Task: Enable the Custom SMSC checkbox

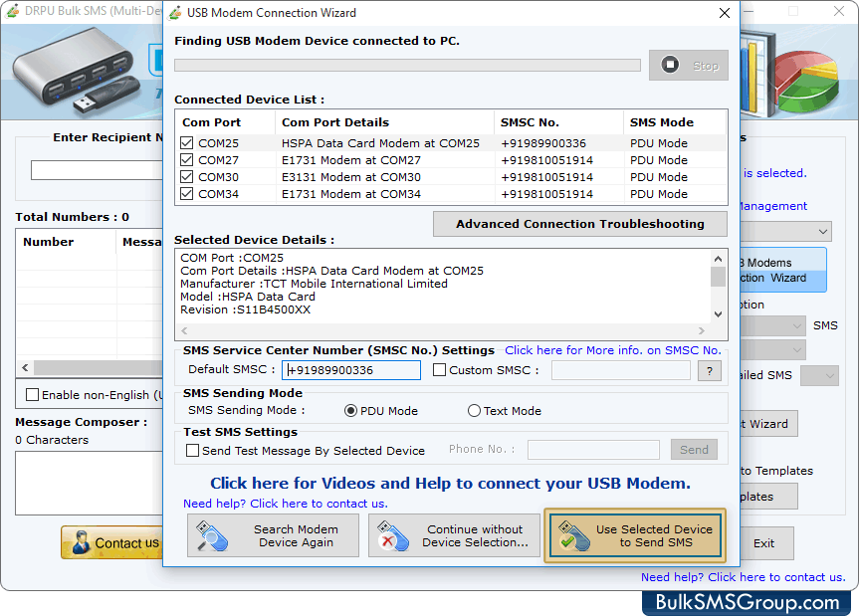Action: 439,370
